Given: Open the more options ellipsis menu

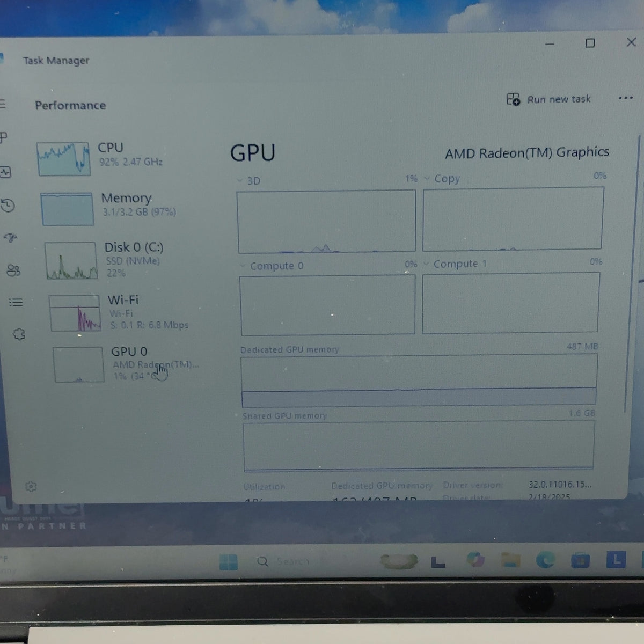Looking at the screenshot, I should click(625, 98).
